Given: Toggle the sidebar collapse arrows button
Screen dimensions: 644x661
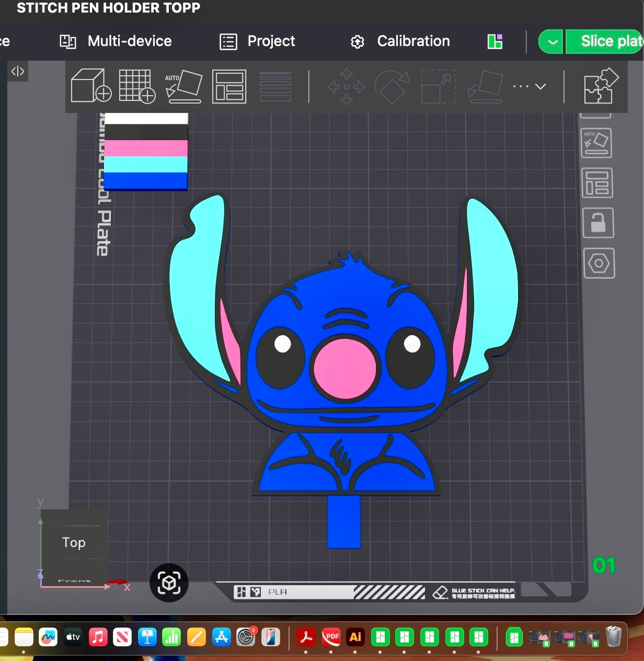Looking at the screenshot, I should pos(18,71).
